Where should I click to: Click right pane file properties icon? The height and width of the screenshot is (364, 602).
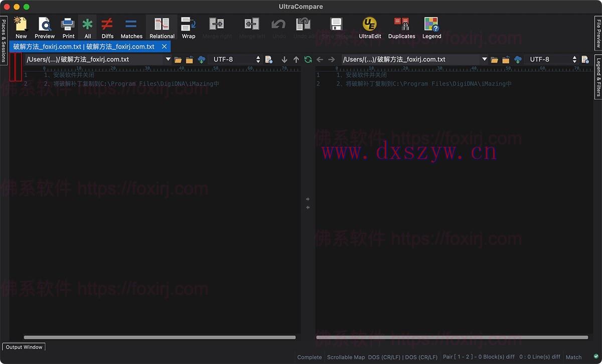[585, 60]
